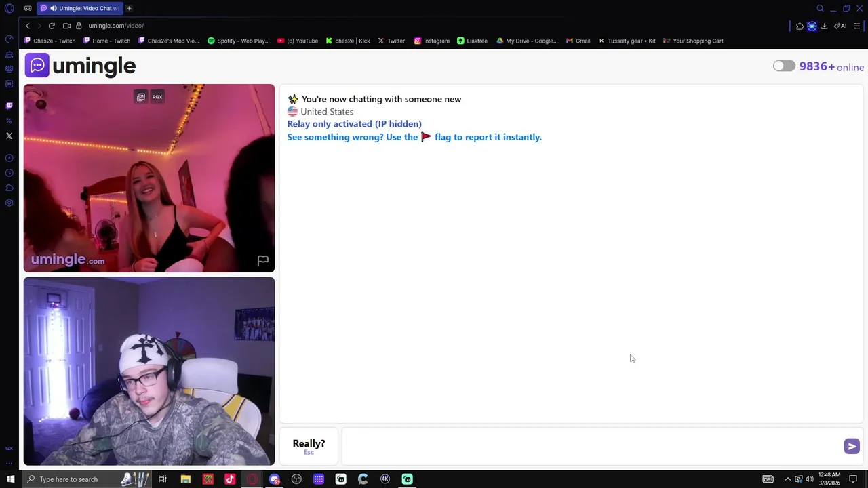Open a new tab with plus button
Screen dimensions: 868x488
(x=129, y=8)
